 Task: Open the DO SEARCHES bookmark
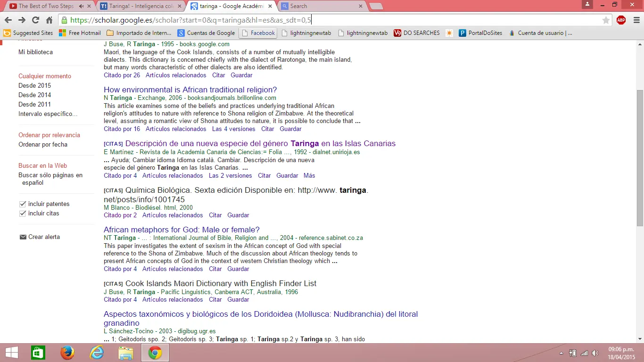[416, 33]
